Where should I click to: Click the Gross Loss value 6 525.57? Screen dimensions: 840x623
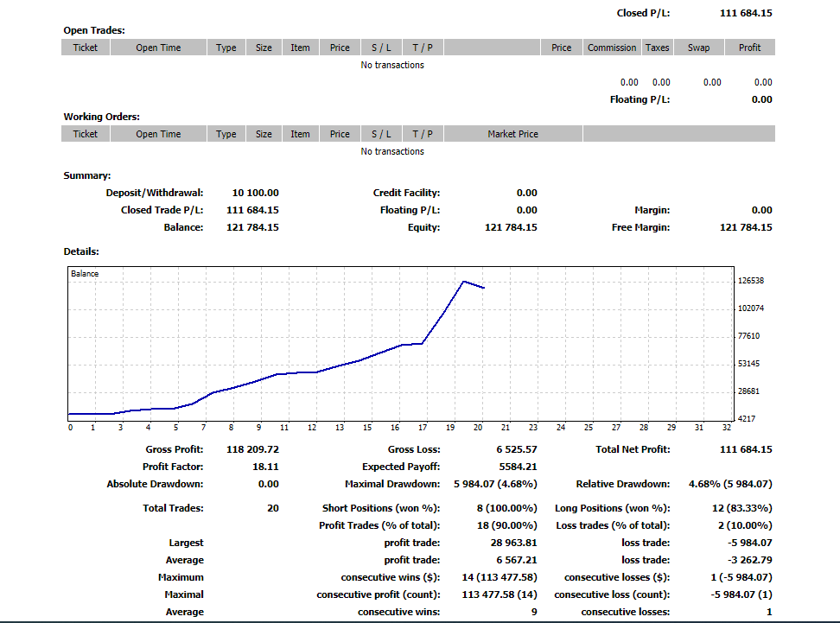coord(516,449)
